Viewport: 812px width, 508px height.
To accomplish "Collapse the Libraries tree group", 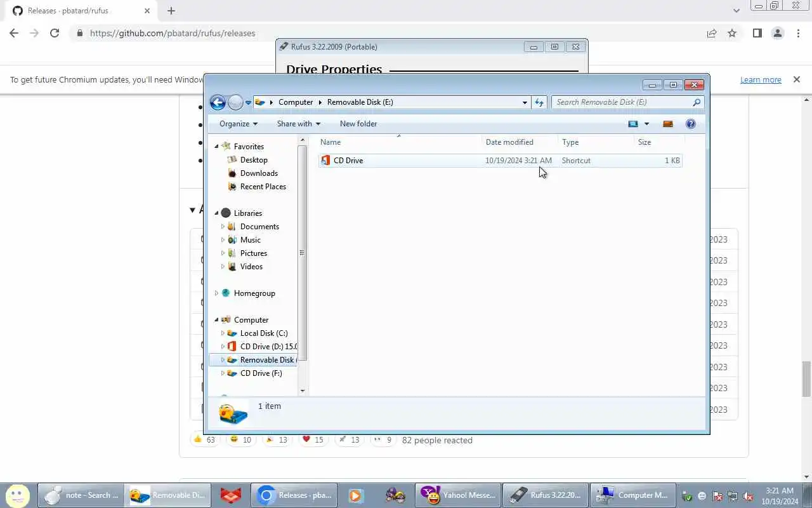I will tap(216, 213).
